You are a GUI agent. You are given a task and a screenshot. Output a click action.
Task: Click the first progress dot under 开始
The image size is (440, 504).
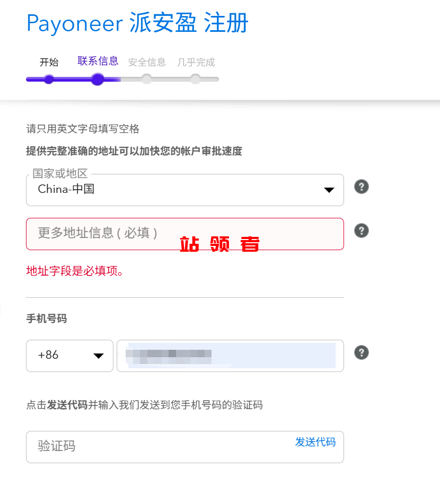pyautogui.click(x=49, y=79)
